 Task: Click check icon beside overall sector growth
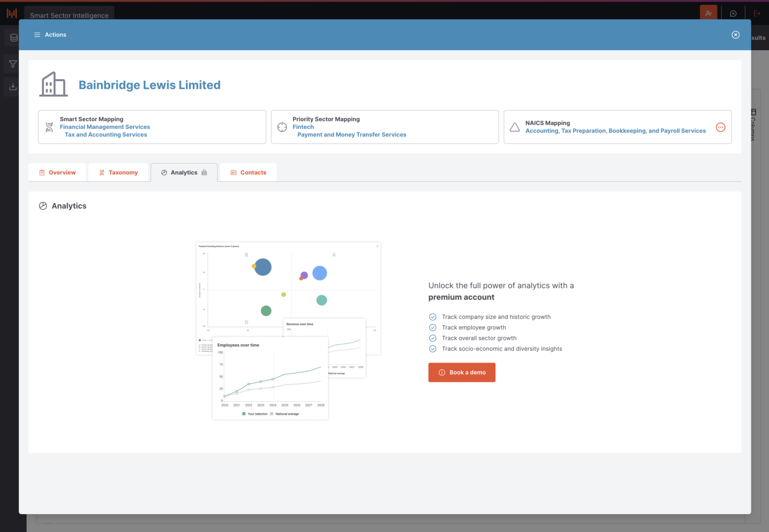click(x=433, y=338)
